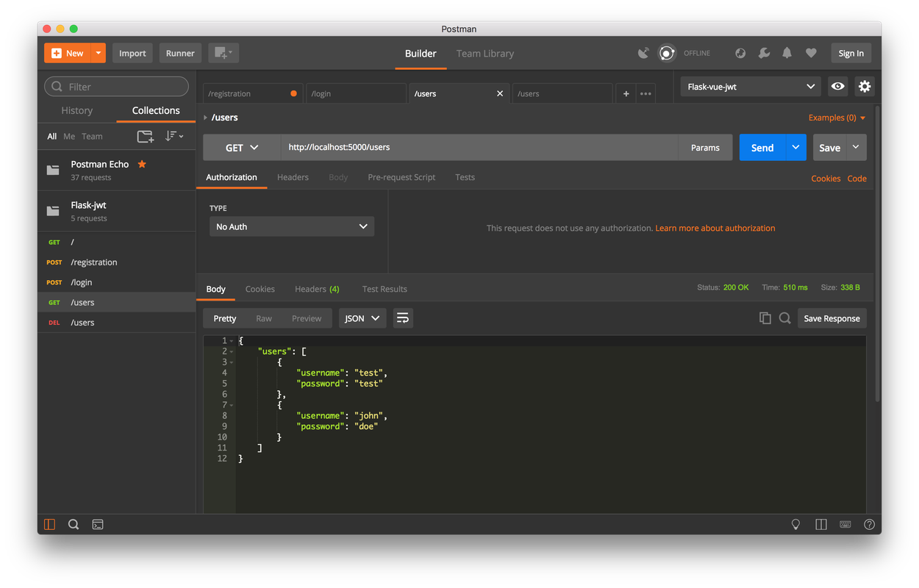919x588 pixels.
Task: Switch to the Builder tab
Action: 421,54
